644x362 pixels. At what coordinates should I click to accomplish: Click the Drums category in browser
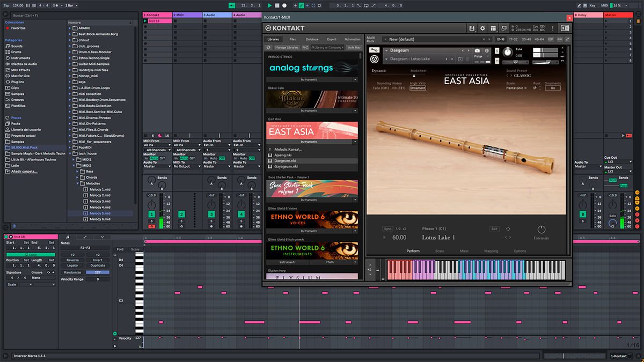click(17, 52)
